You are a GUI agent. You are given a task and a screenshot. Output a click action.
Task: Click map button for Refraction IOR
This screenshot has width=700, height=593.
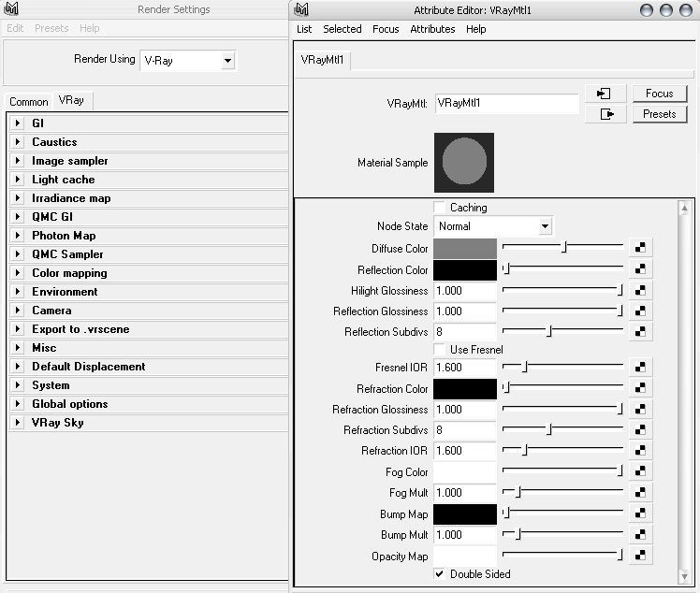640,450
